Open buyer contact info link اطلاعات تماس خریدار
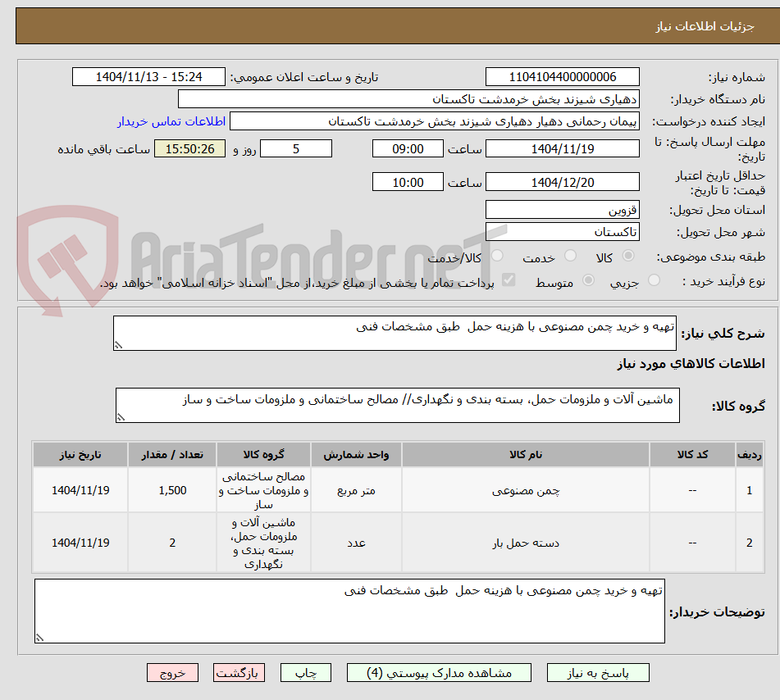The height and width of the screenshot is (700, 780). coord(171,121)
